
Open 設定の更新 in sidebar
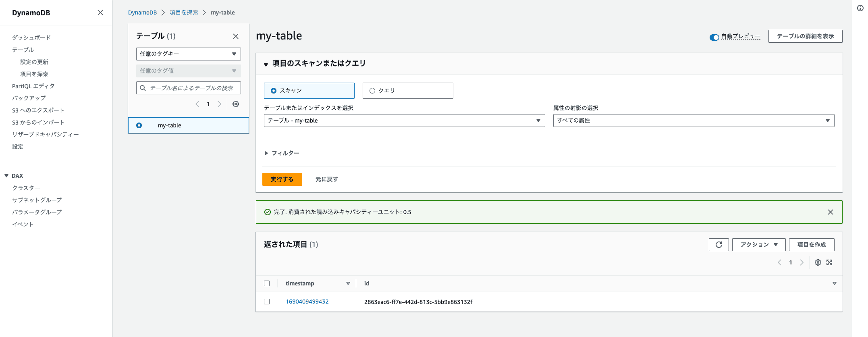point(34,62)
